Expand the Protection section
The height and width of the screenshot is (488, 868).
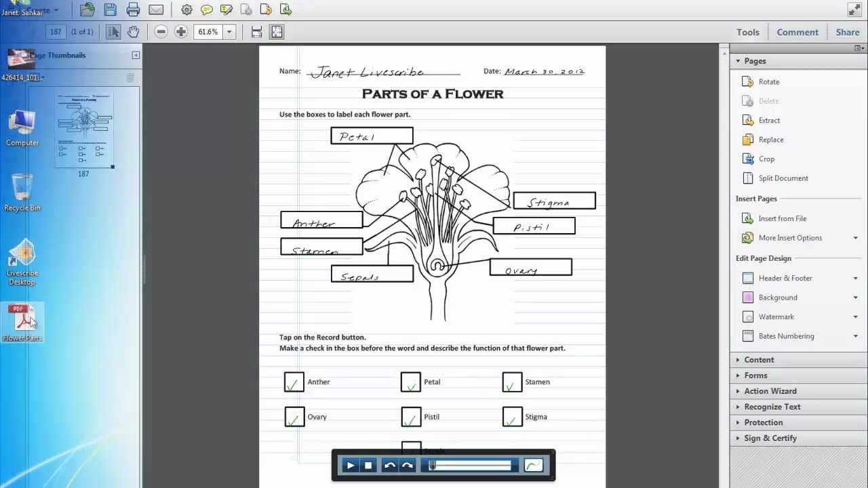pos(798,422)
